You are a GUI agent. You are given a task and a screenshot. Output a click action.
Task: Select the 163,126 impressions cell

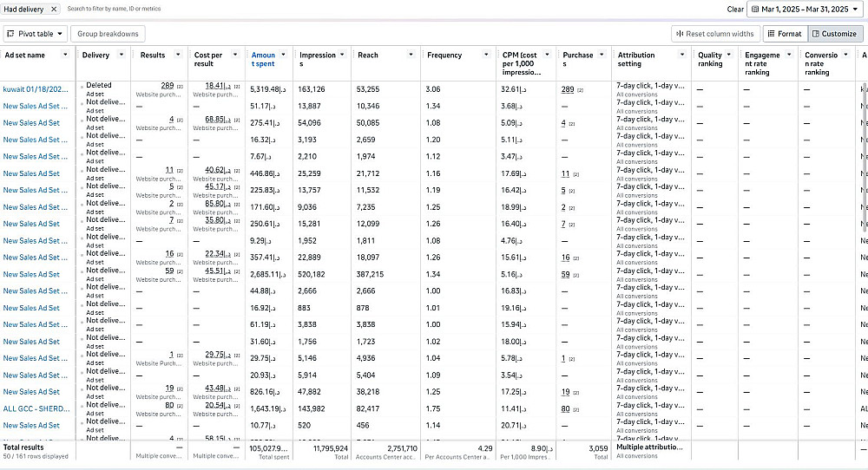pyautogui.click(x=312, y=89)
